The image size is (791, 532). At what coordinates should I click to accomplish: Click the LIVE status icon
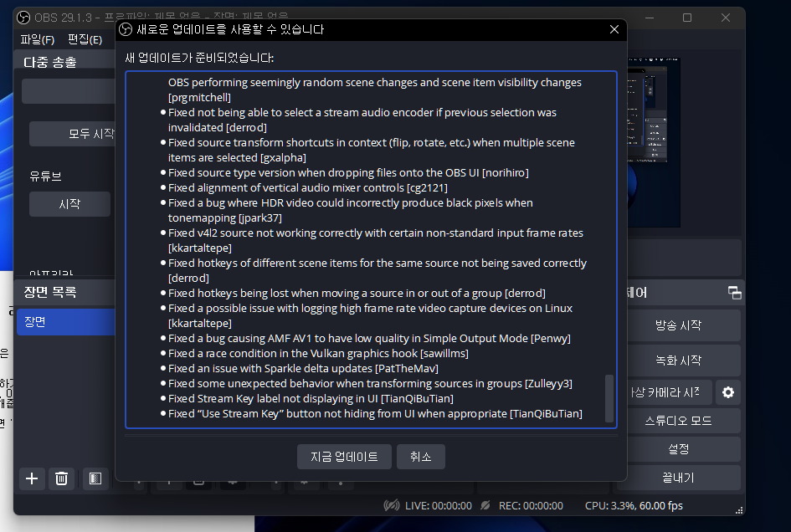tap(392, 505)
